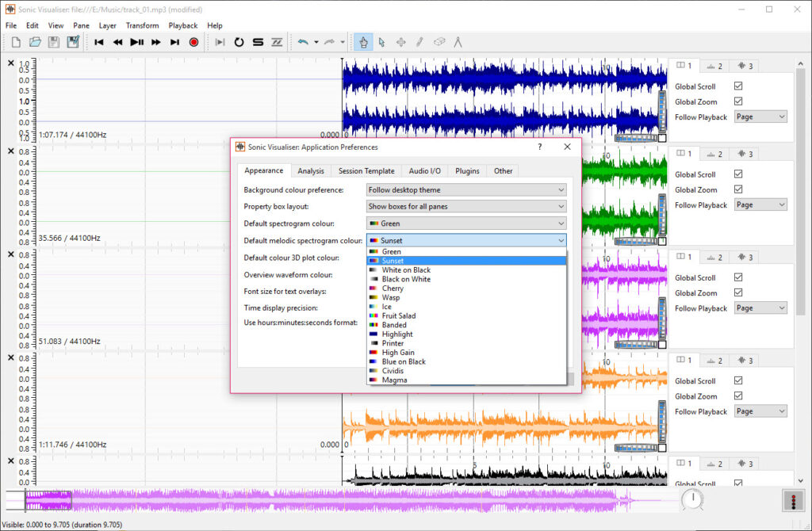The width and height of the screenshot is (812, 531).
Task: Save the session with the floppy disk icon
Action: (54, 42)
